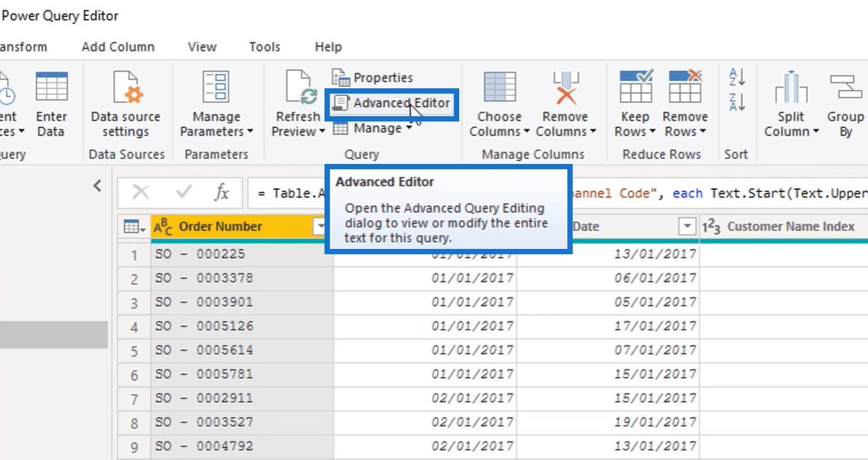Select the cell SO - 000225
Viewport: 868px width, 460px height.
[242, 254]
